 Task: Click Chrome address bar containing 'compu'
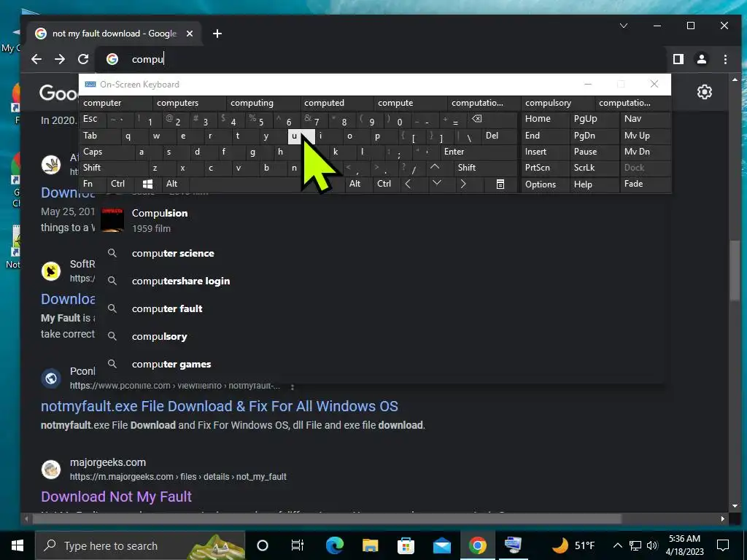(381, 59)
